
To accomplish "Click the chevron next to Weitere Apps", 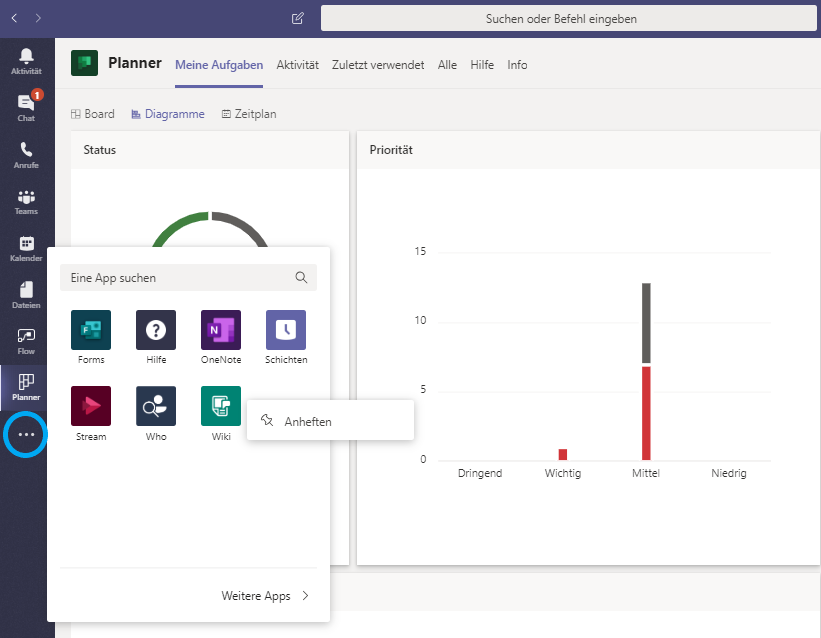I will [306, 596].
